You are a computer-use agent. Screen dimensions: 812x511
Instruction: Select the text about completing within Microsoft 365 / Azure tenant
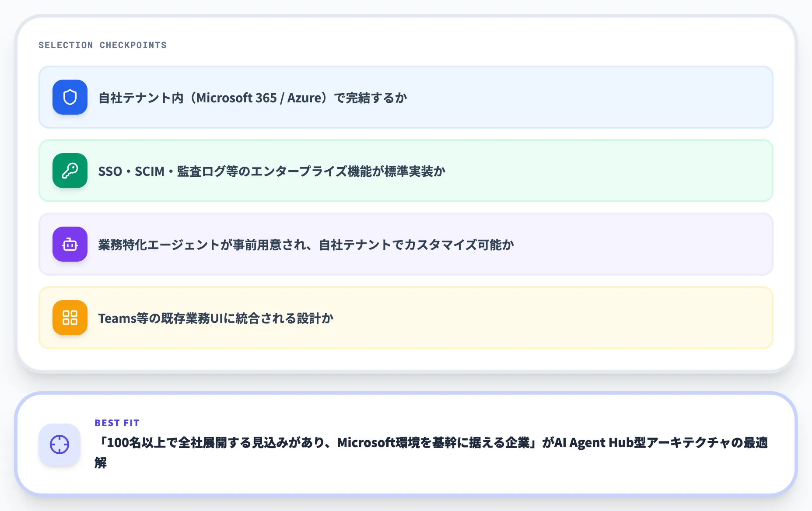tap(252, 98)
